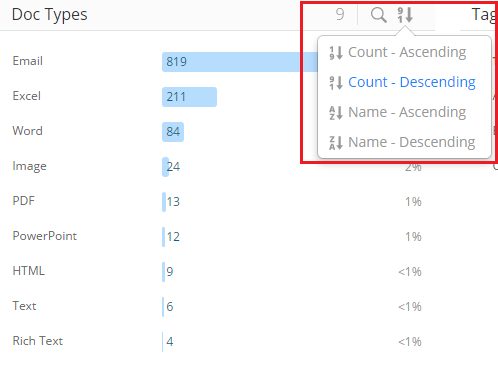Viewport: 498px width, 371px height.
Task: Select the Text doc type label
Action: tap(24, 306)
